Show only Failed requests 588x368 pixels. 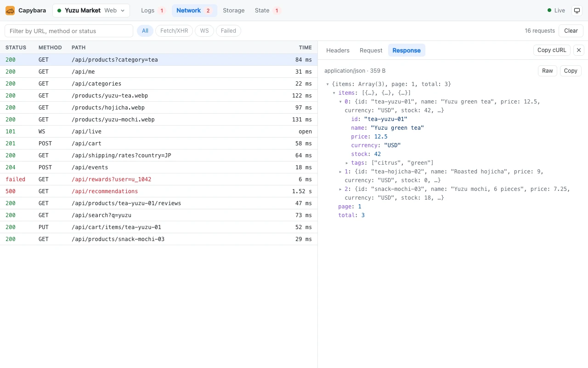tap(228, 31)
